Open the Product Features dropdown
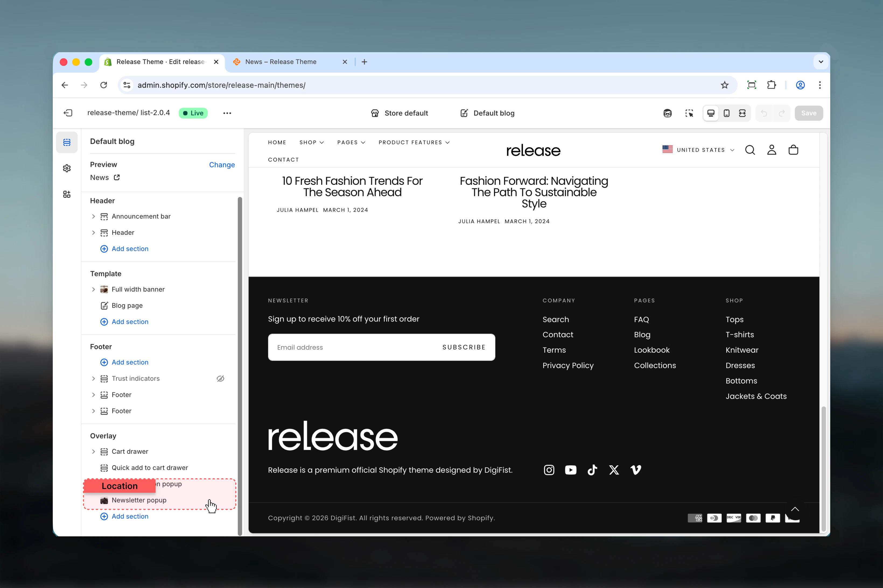 [x=414, y=143]
